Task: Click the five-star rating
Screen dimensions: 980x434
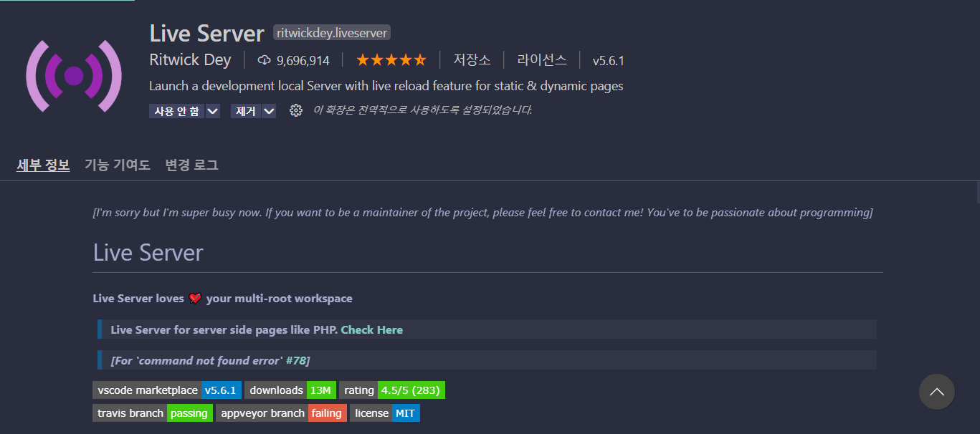Action: 391,60
